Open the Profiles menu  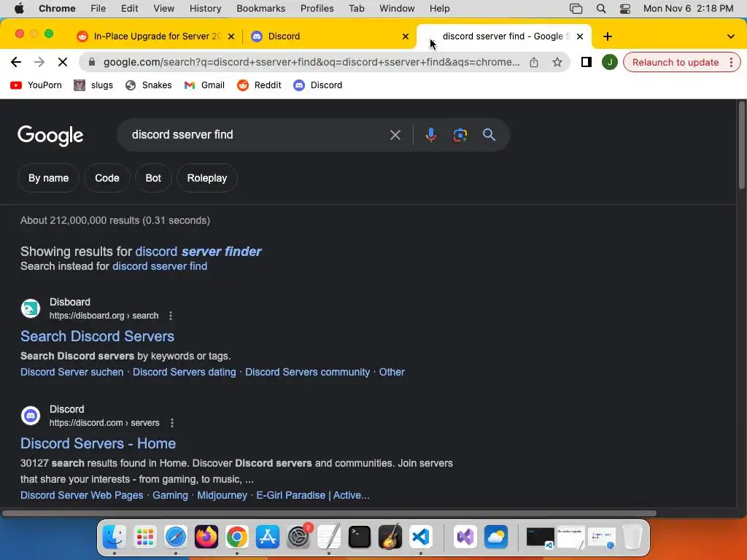[x=317, y=9]
